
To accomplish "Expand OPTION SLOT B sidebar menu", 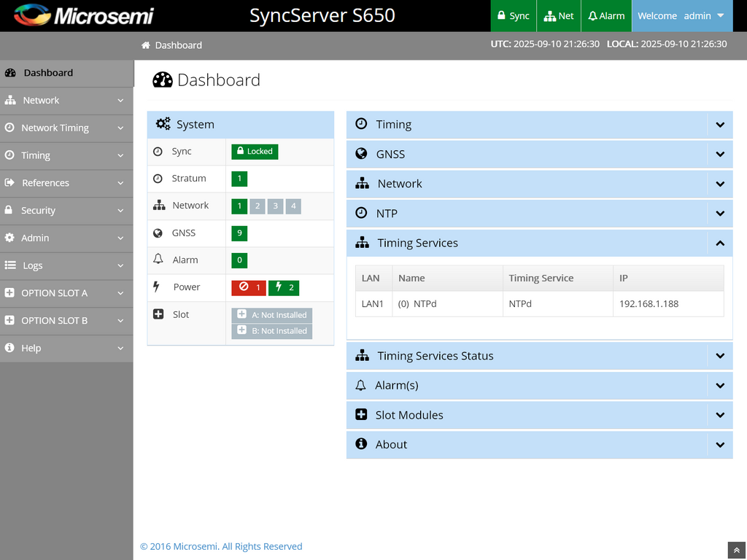I will pyautogui.click(x=66, y=321).
